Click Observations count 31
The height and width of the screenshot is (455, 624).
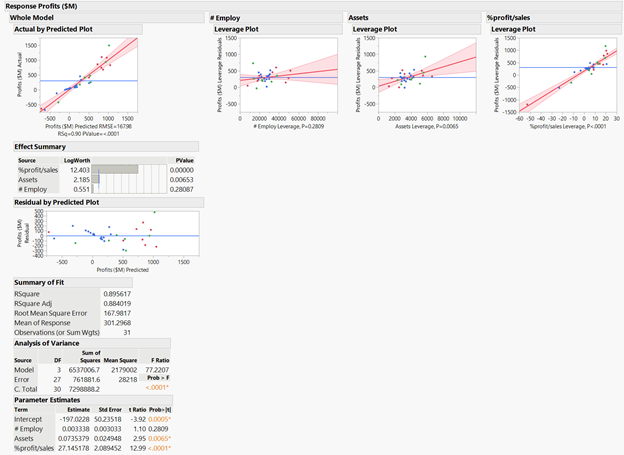tap(127, 332)
